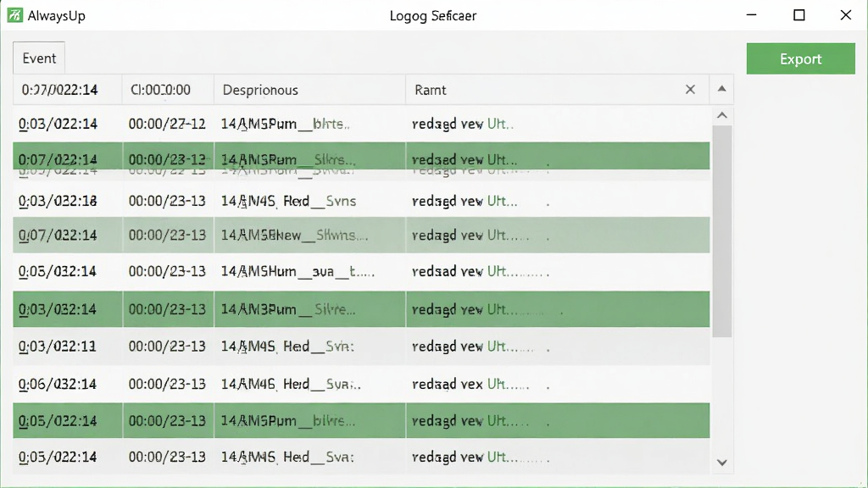868x488 pixels.
Task: Click the description 14AM3Pum__Silvre...
Action: point(288,309)
